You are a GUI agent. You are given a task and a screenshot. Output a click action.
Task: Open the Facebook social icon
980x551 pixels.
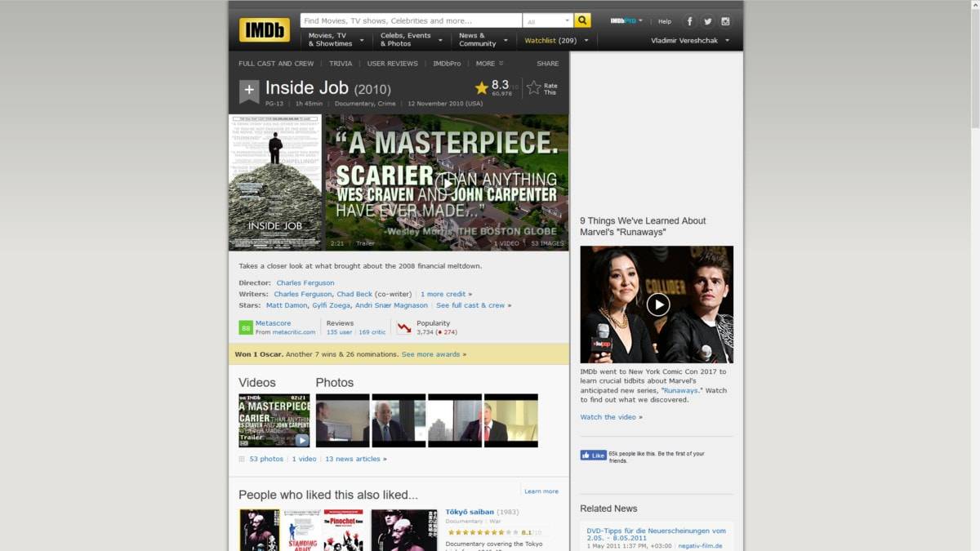pyautogui.click(x=689, y=21)
